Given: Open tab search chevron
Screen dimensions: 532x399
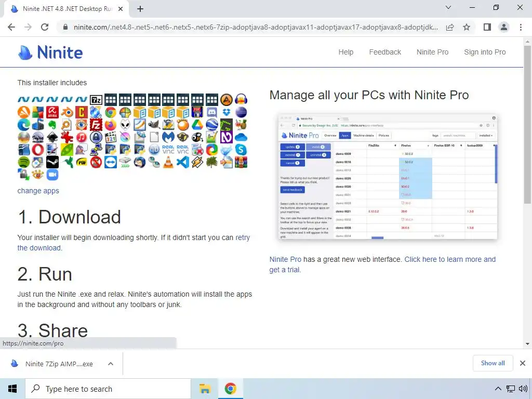Looking at the screenshot, I should coord(448,7).
